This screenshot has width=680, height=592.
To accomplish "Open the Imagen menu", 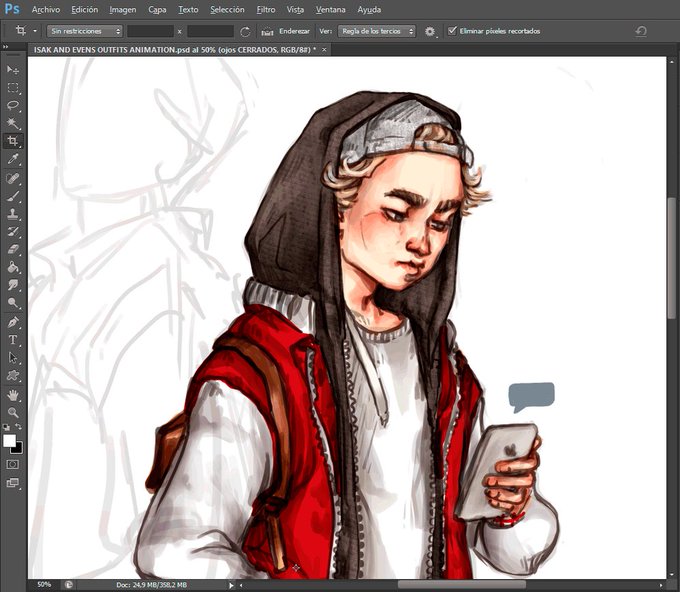I will coord(123,10).
